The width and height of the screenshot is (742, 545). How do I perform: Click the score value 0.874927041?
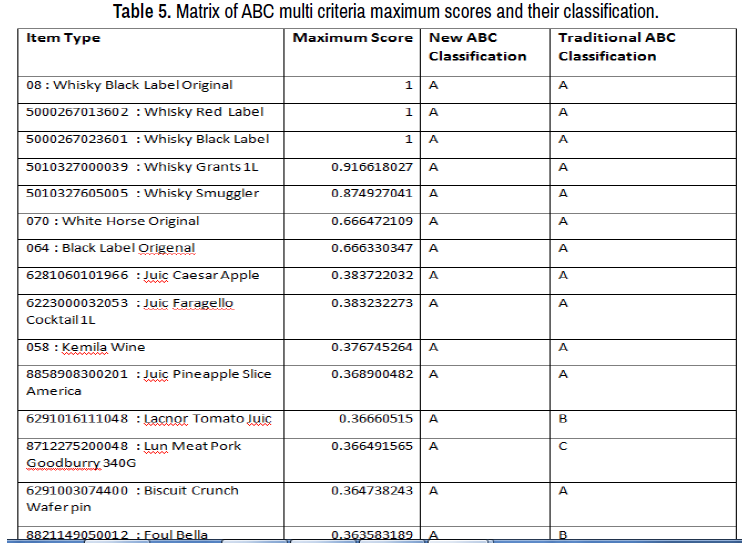[x=371, y=194]
